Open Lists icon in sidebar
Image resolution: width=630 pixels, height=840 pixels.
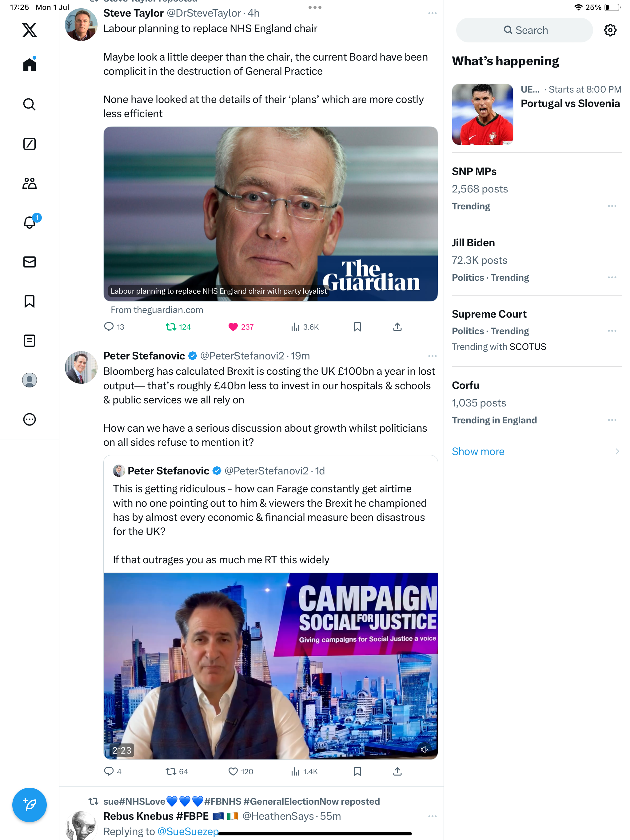29,341
